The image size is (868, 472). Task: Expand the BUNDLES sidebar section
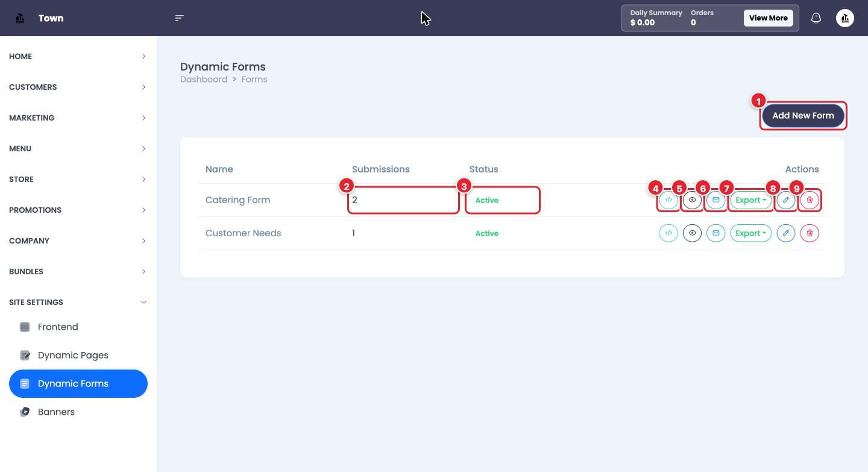pyautogui.click(x=78, y=271)
